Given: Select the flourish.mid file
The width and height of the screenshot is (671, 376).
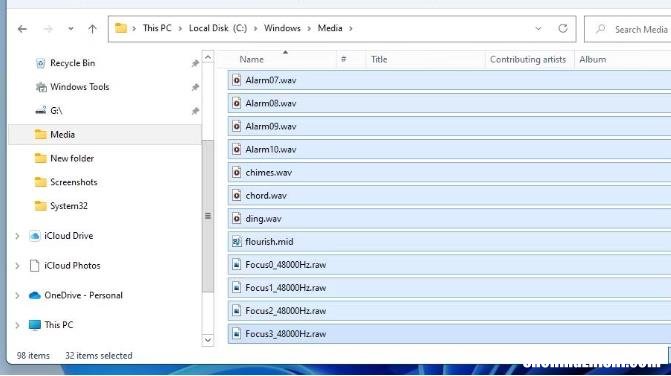Looking at the screenshot, I should point(449,242).
